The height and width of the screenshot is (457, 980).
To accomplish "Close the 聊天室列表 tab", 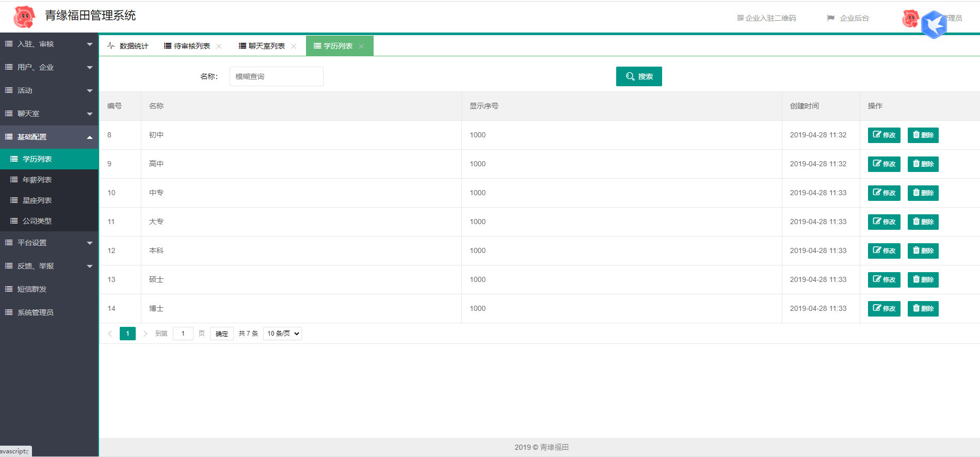I will point(294,46).
